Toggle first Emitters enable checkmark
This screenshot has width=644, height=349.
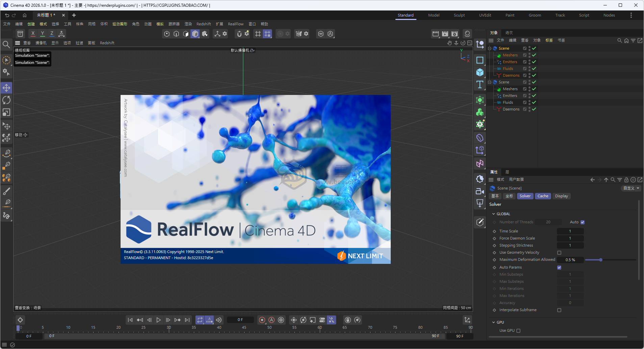(x=534, y=62)
